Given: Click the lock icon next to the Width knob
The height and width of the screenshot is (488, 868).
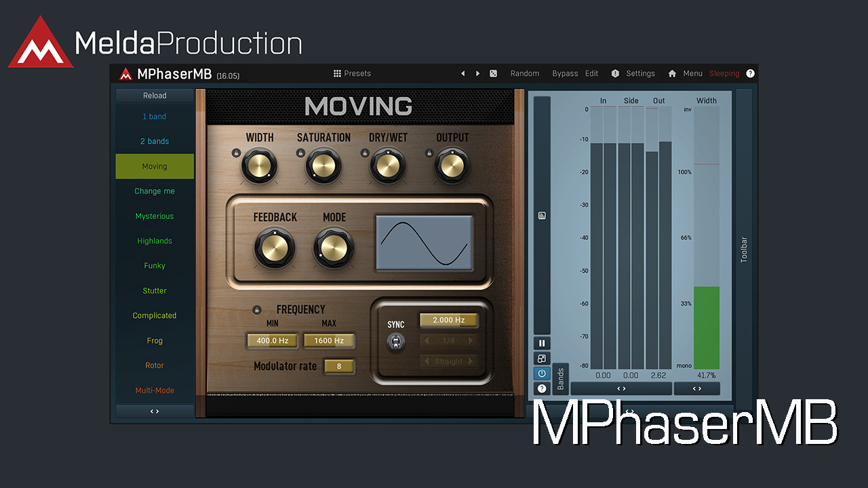Looking at the screenshot, I should pos(235,153).
